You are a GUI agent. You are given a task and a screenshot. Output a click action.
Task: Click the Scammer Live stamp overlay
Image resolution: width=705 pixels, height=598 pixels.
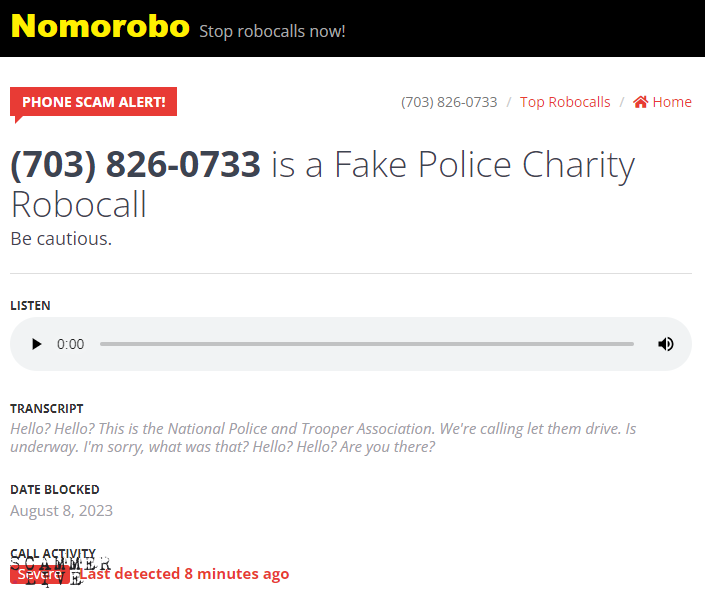pos(60,571)
